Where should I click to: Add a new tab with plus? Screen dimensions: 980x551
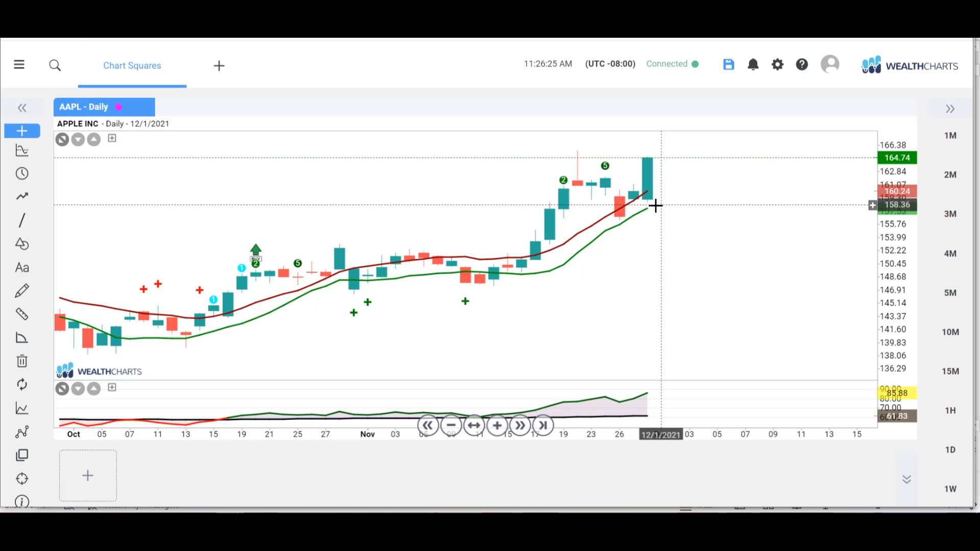pos(219,66)
